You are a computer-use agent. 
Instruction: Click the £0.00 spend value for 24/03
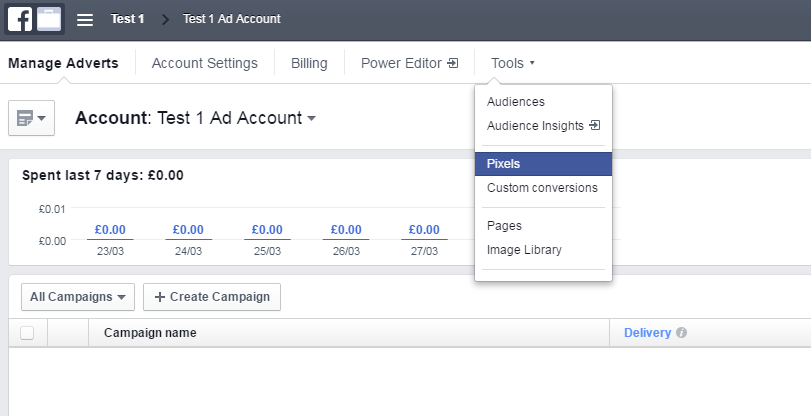[x=188, y=230]
